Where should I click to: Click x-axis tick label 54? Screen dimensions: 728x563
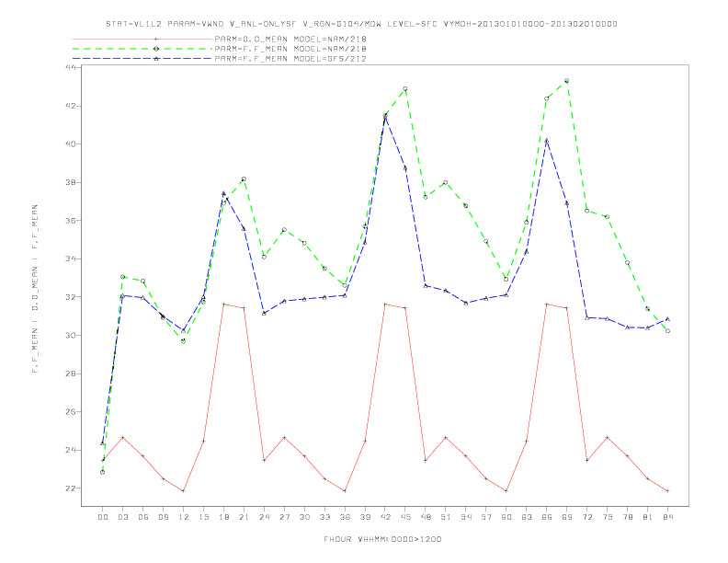pos(466,517)
